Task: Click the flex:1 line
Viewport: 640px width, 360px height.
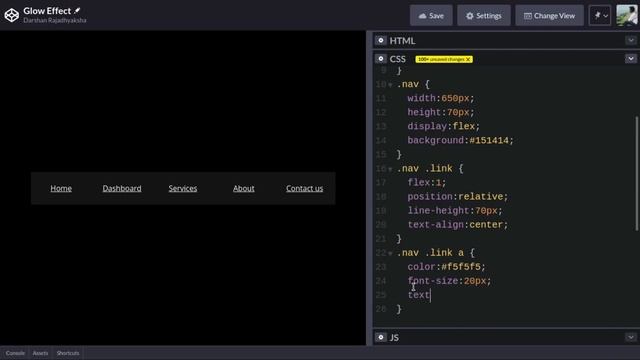Action: [x=427, y=182]
